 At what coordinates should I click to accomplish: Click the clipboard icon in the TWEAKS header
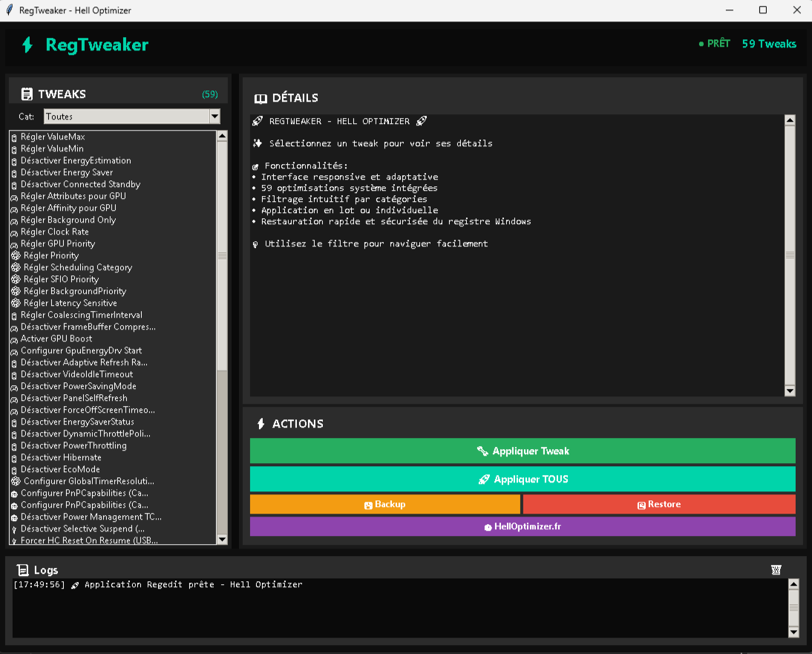[27, 94]
